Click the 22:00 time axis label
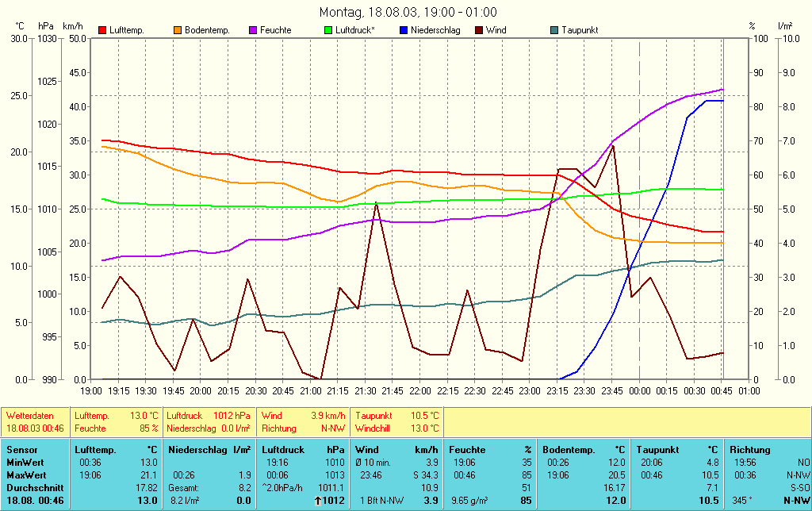812x511 pixels. point(420,391)
